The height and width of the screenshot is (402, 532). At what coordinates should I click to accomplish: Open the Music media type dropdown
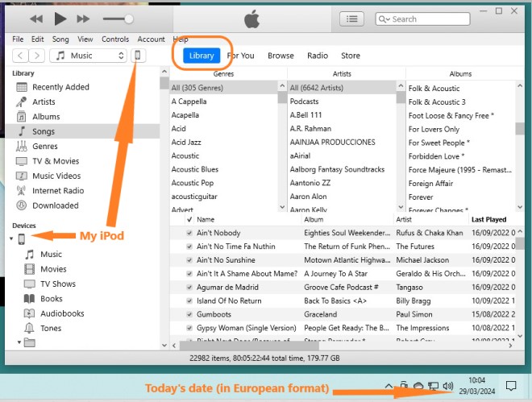(88, 56)
